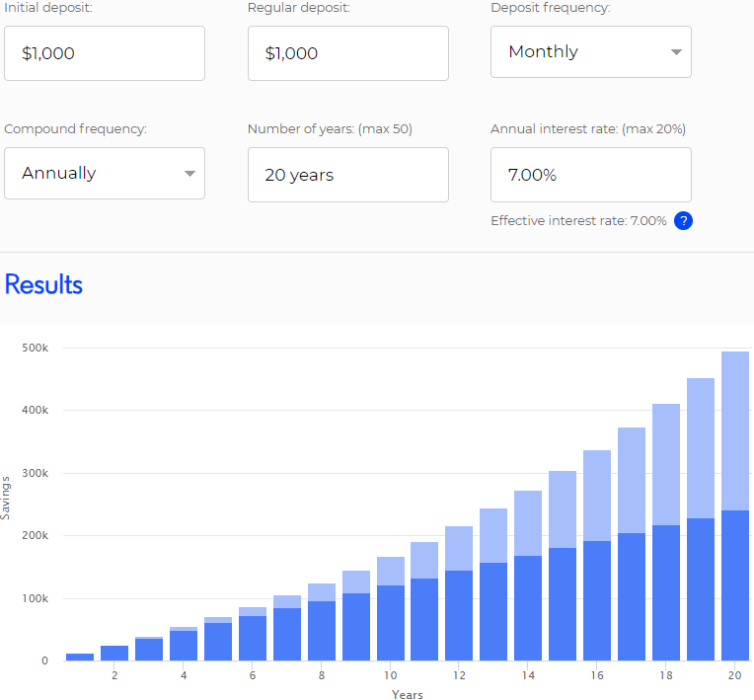Click the Results heading
The image size is (754, 700).
[x=43, y=284]
